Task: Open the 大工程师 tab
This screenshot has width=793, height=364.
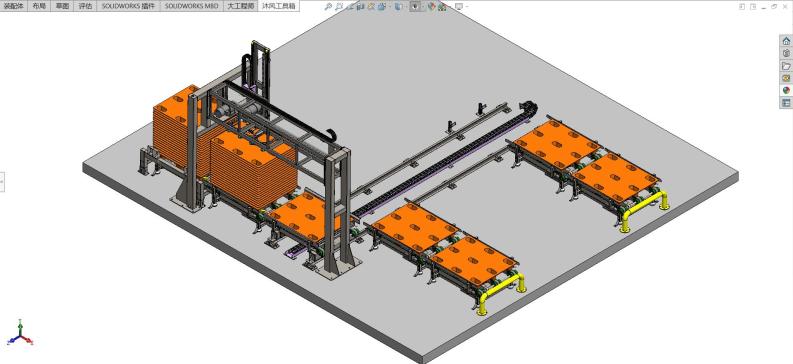Action: coord(240,6)
